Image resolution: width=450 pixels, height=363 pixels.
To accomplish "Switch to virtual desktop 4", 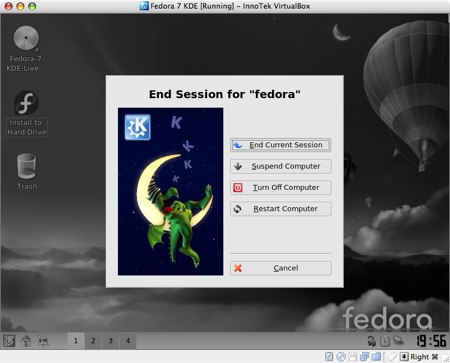I will (128, 341).
